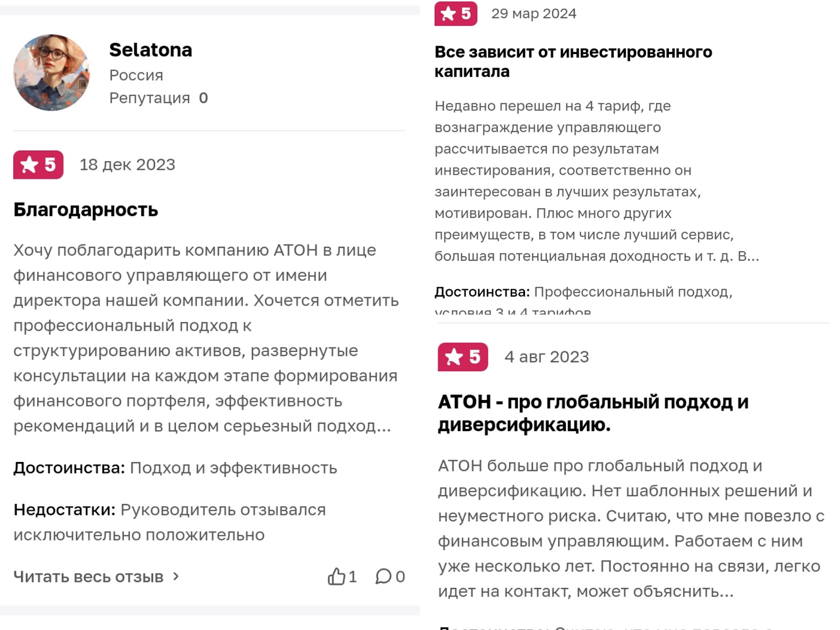This screenshot has height=630, width=840.
Task: Click the date 4 авг 2023
Action: 547,357
